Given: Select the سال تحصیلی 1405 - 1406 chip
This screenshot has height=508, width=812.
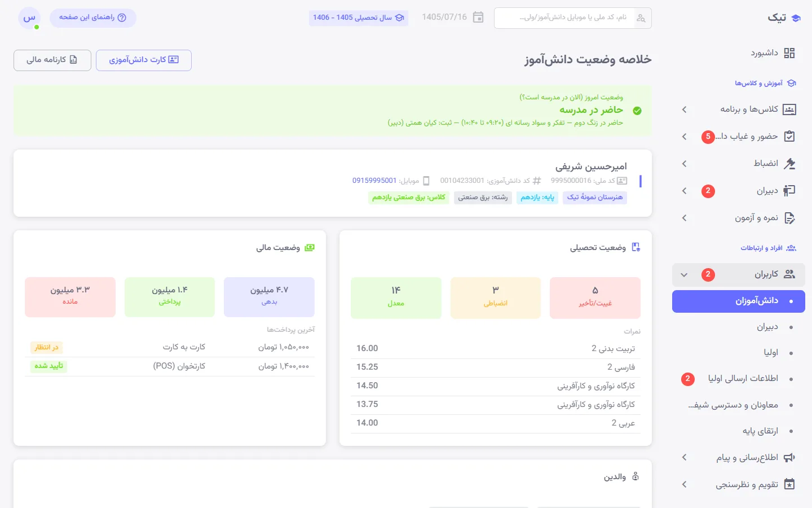Looking at the screenshot, I should point(359,18).
